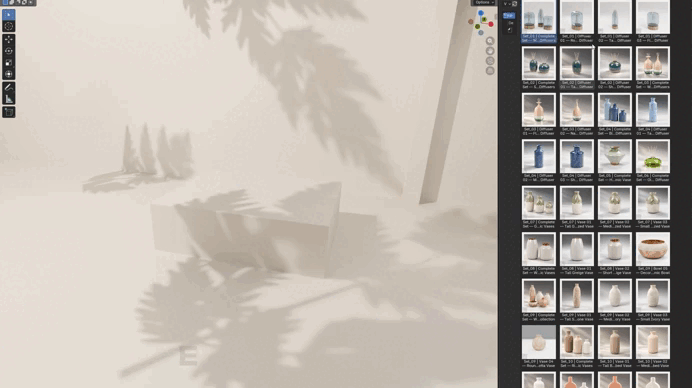Click the asset library refresh icon

[x=515, y=4]
